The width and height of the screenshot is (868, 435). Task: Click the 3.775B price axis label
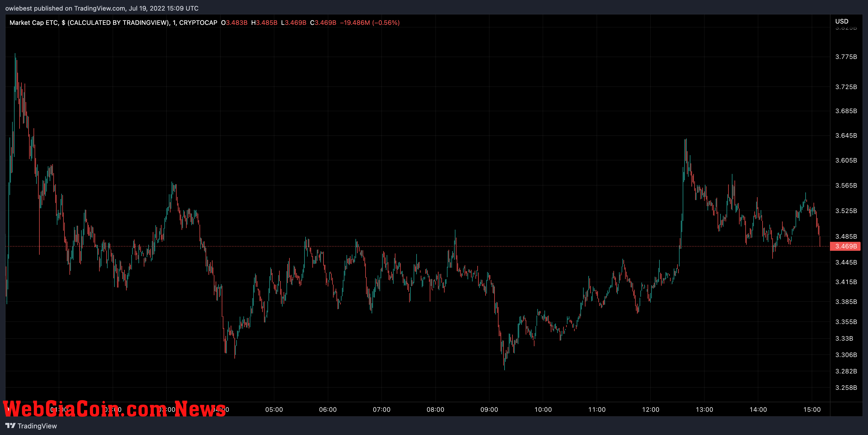tap(846, 57)
